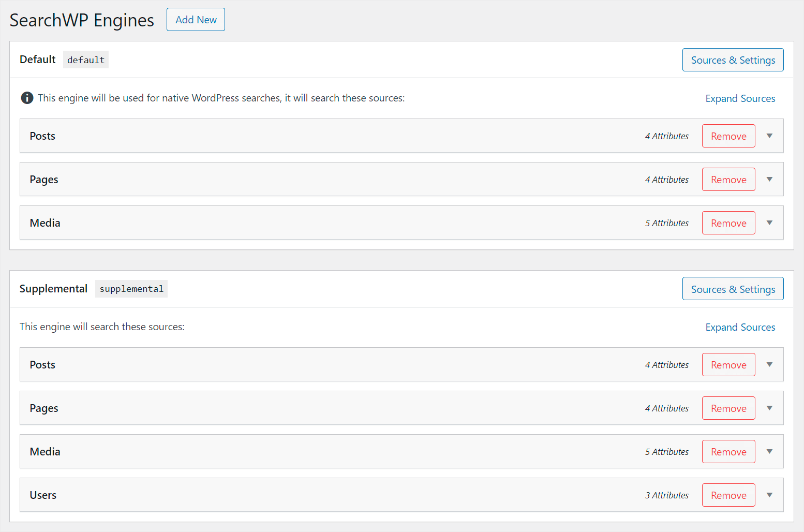
Task: Open Sources & Settings for Default engine
Action: (x=733, y=60)
